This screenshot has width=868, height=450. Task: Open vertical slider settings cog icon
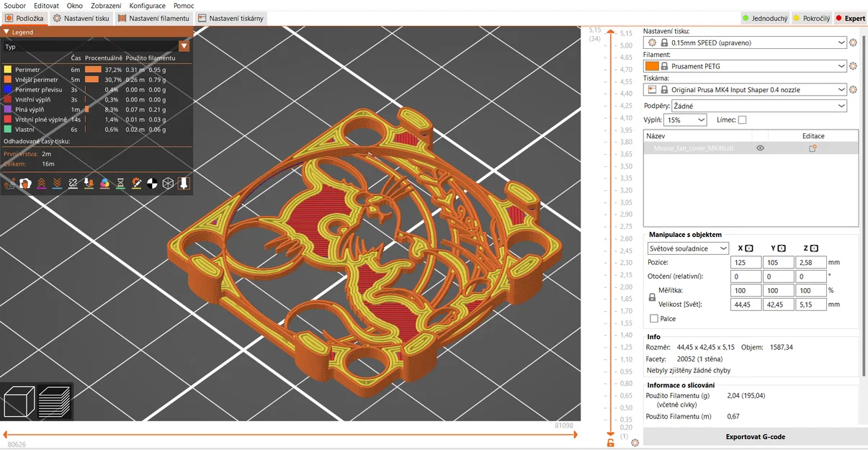(635, 443)
